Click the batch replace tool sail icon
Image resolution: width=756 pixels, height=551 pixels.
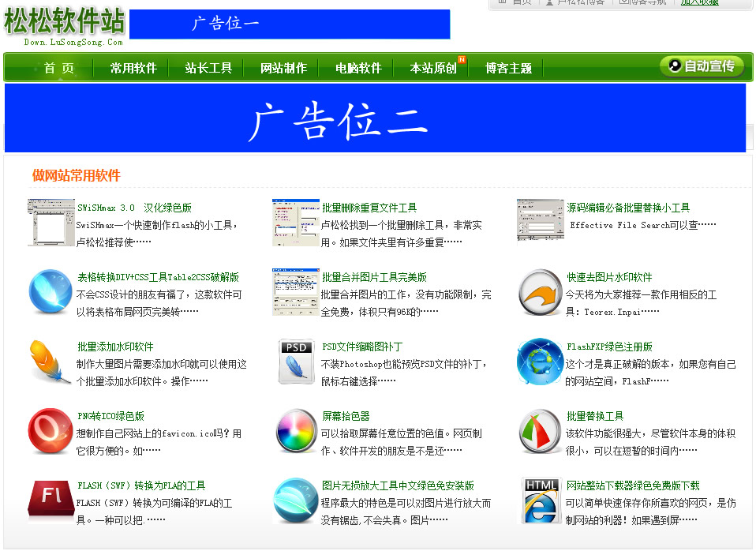pyautogui.click(x=540, y=431)
